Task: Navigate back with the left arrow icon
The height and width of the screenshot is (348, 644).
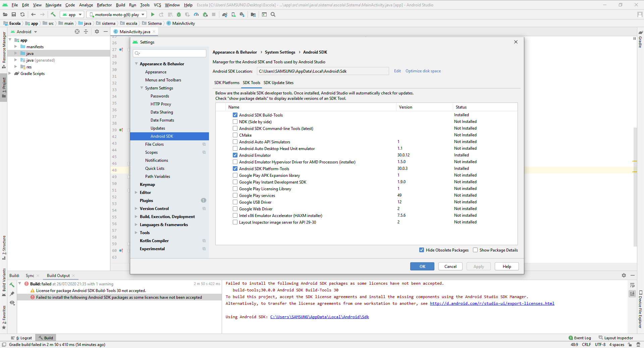Action: 33,14
